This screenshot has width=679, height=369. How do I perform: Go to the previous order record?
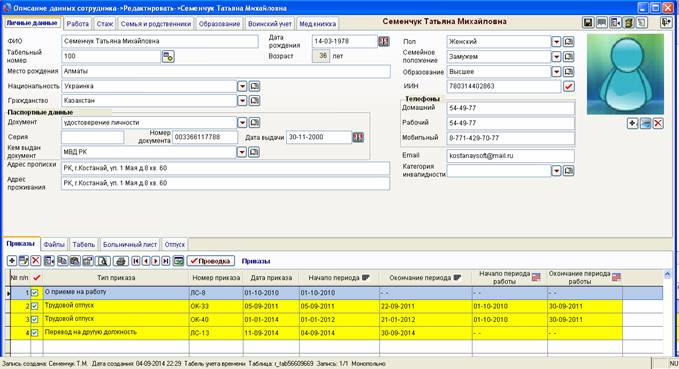(146, 261)
